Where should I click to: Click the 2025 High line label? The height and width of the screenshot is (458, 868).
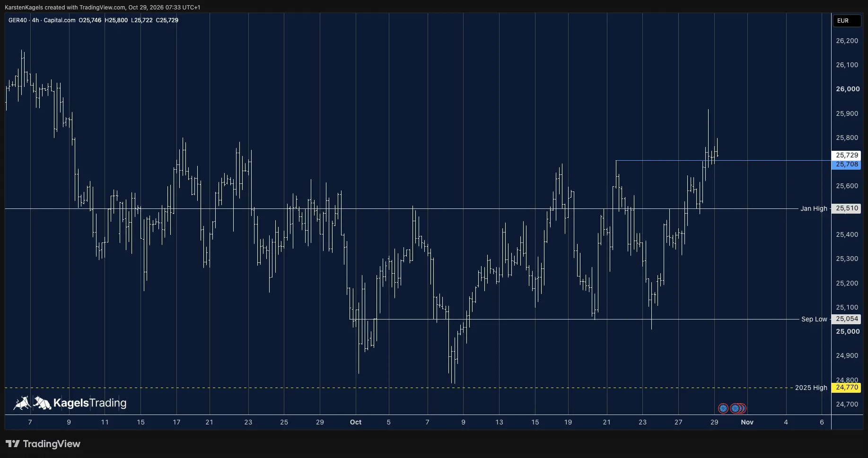(x=811, y=388)
